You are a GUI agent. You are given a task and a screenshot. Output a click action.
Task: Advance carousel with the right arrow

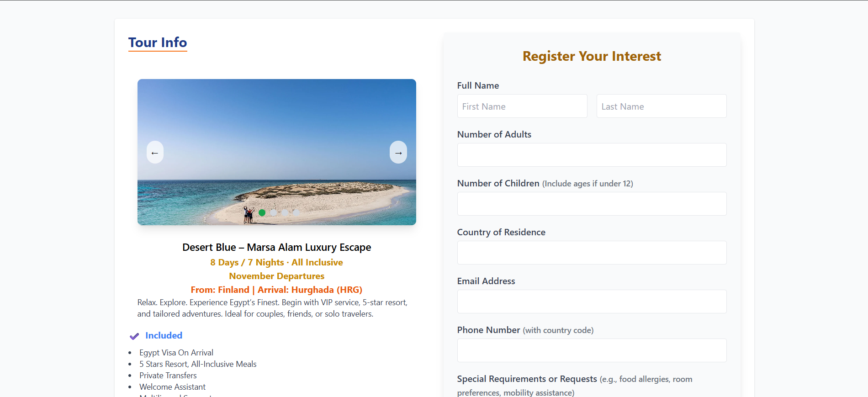click(x=398, y=153)
